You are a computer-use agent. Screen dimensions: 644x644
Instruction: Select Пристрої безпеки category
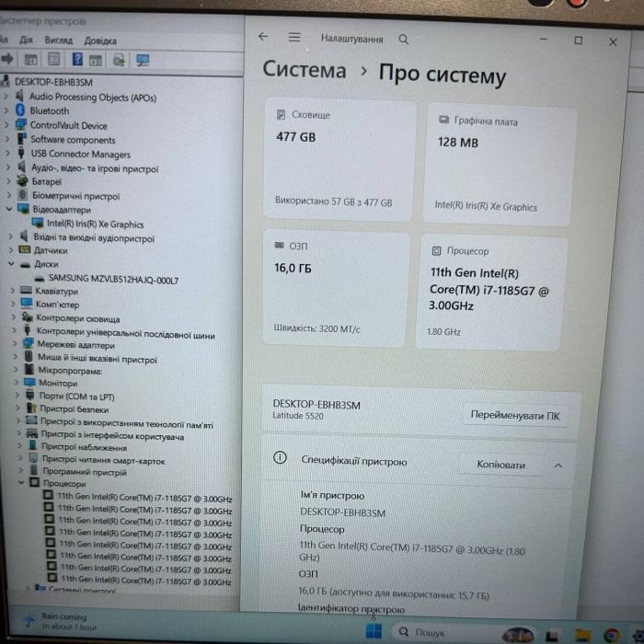(75, 409)
